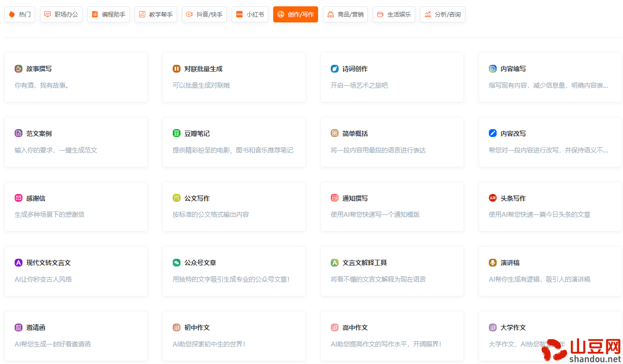This screenshot has height=364, width=623.
Task: Select the 内容改写 pen icon
Action: click(492, 133)
